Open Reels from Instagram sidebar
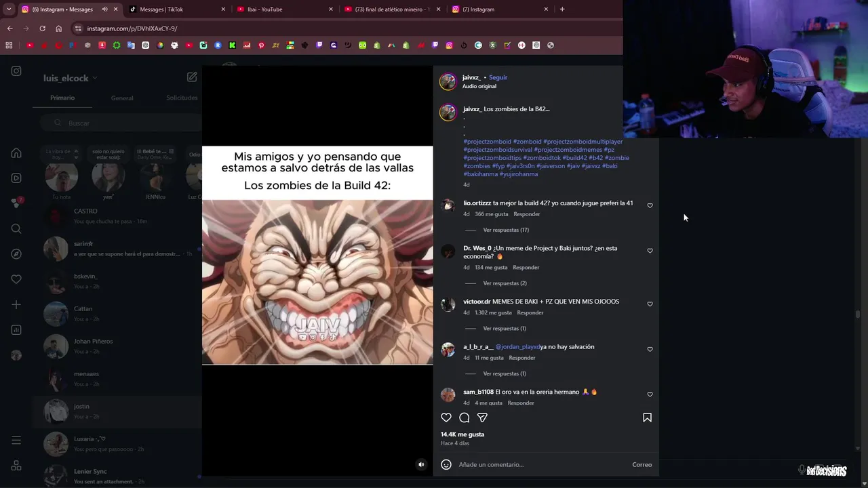Image resolution: width=868 pixels, height=488 pixels. pyautogui.click(x=16, y=178)
